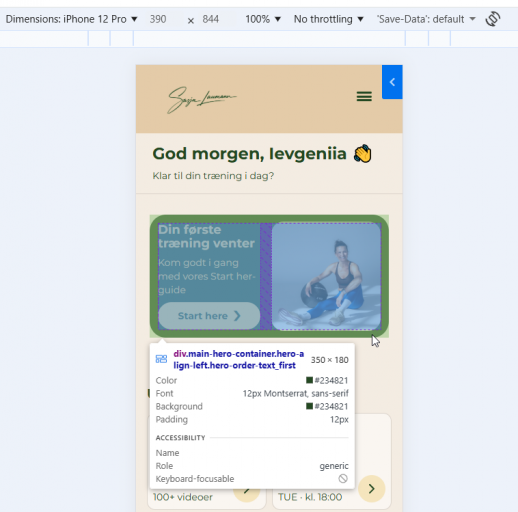518x512 pixels.
Task: Click the arrow button beside TUE kl. 18:00
Action: (x=372, y=489)
